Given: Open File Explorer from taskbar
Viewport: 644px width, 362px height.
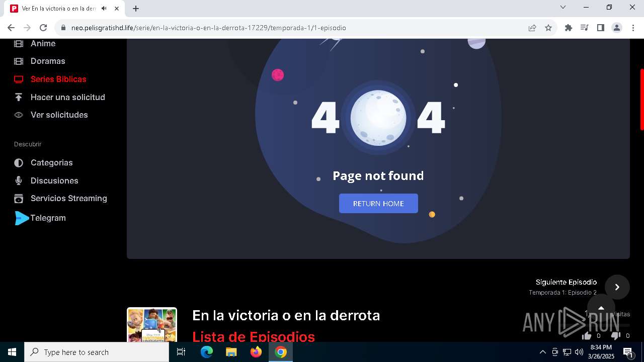Looking at the screenshot, I should click(x=231, y=352).
